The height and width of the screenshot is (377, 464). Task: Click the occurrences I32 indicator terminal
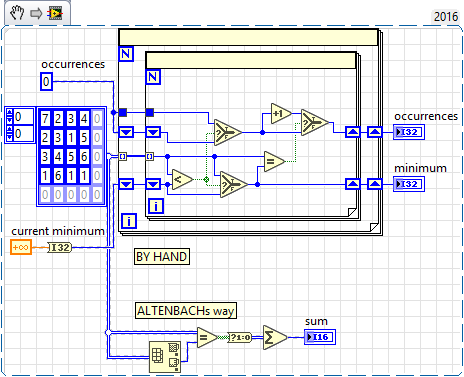409,132
